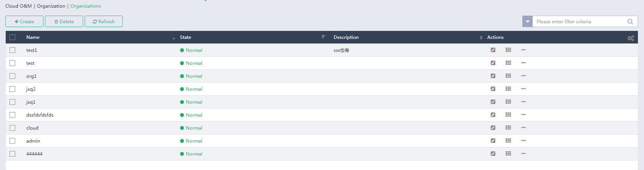Click the State column filter icon
Viewport: 644px width, 170px height.
pyautogui.click(x=323, y=37)
